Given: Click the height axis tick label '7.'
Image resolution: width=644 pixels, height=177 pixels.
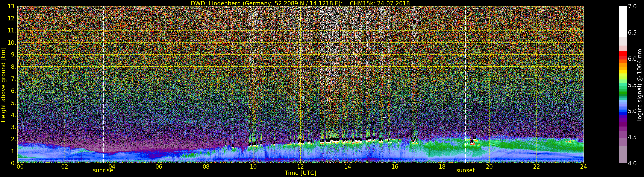Looking at the screenshot, I should pyautogui.click(x=14, y=79).
